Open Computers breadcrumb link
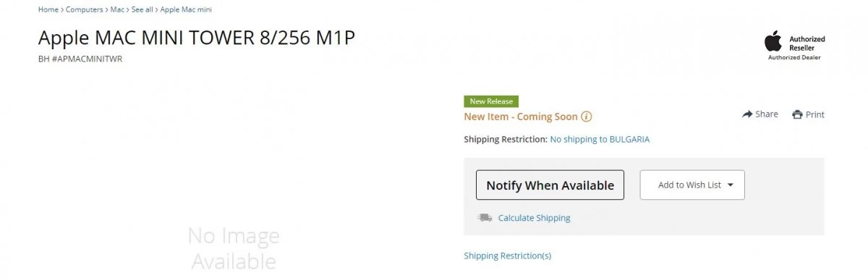 point(84,9)
